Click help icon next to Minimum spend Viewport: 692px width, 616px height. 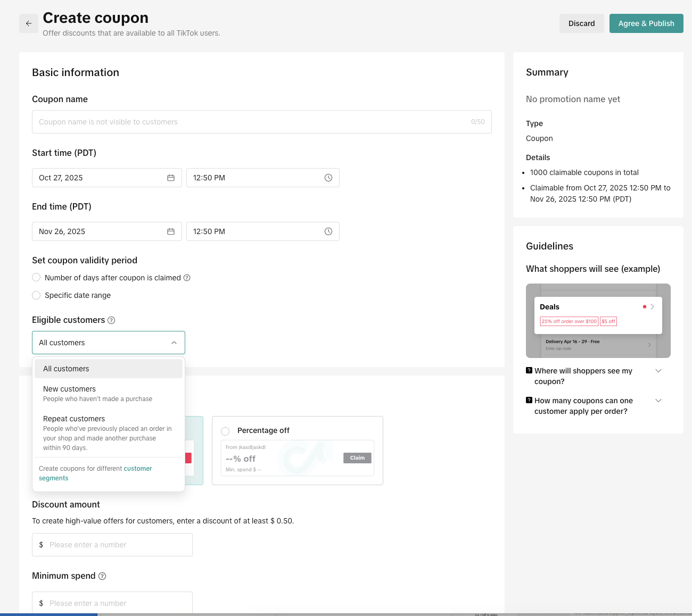click(102, 576)
